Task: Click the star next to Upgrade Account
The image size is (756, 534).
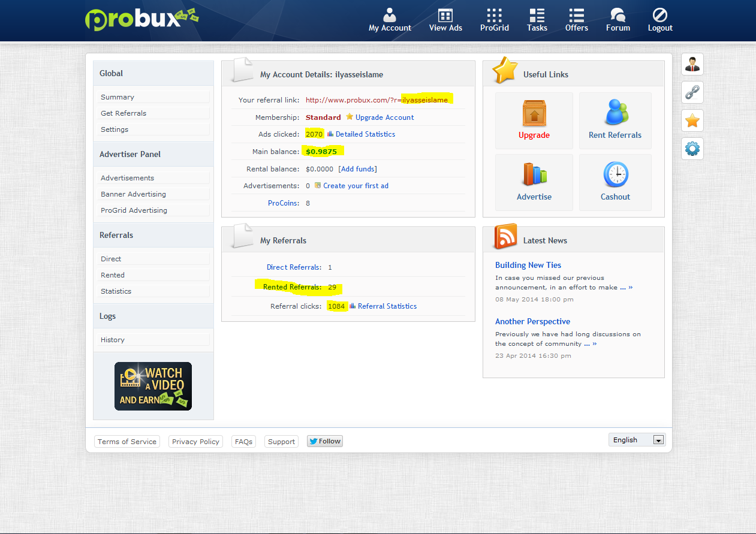Action: (350, 117)
